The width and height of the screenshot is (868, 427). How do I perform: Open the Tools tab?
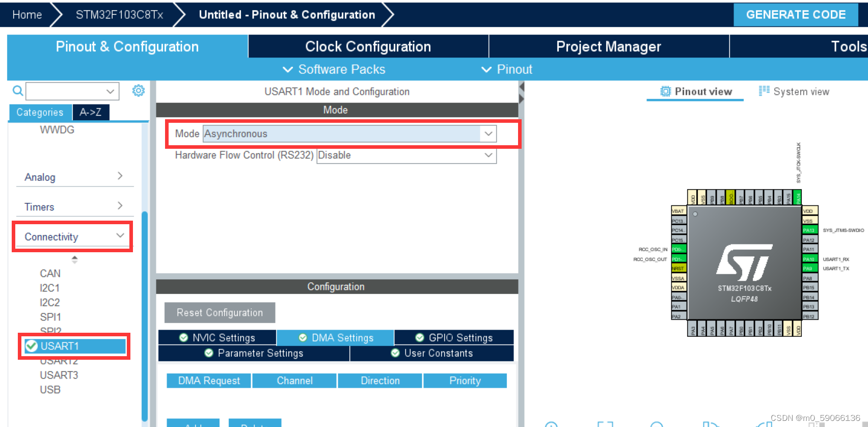tap(799, 46)
